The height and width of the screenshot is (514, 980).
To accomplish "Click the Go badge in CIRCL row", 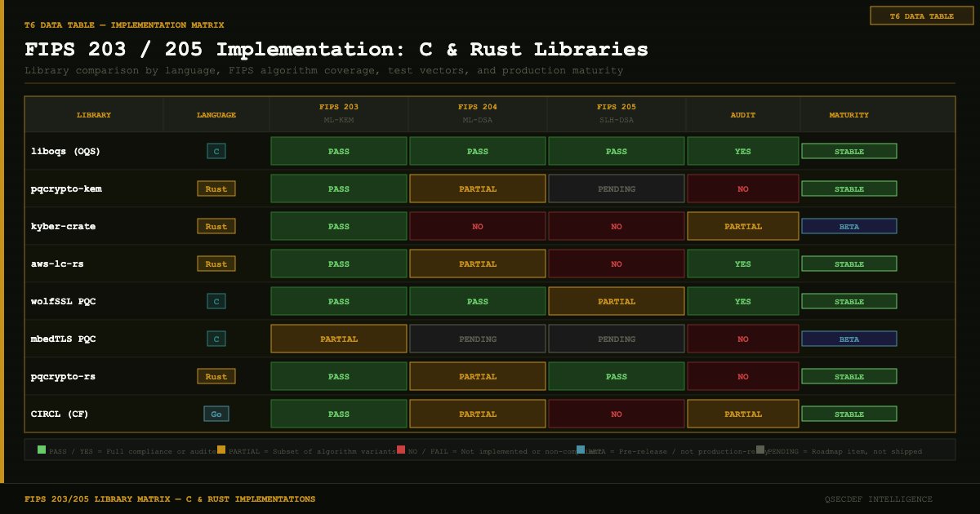I will tap(216, 414).
